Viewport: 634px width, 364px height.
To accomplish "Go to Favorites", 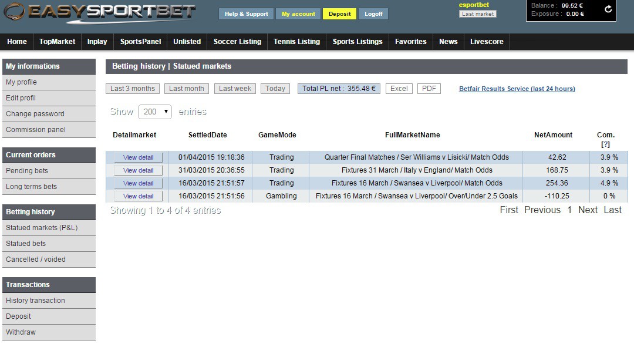I will 411,42.
